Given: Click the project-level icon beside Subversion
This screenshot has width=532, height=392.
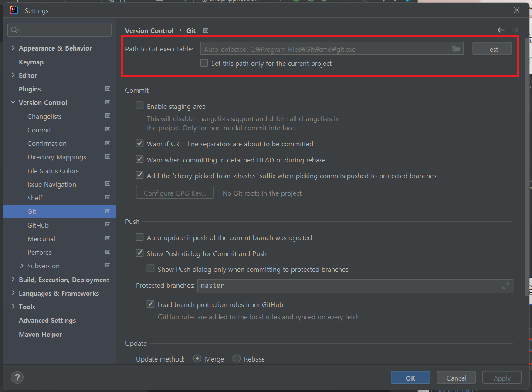Looking at the screenshot, I should [108, 265].
